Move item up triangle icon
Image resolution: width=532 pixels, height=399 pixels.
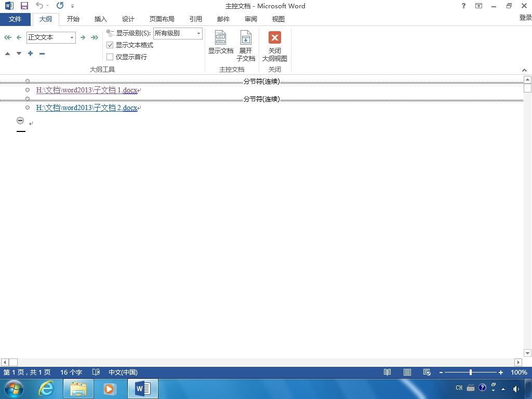tap(7, 54)
